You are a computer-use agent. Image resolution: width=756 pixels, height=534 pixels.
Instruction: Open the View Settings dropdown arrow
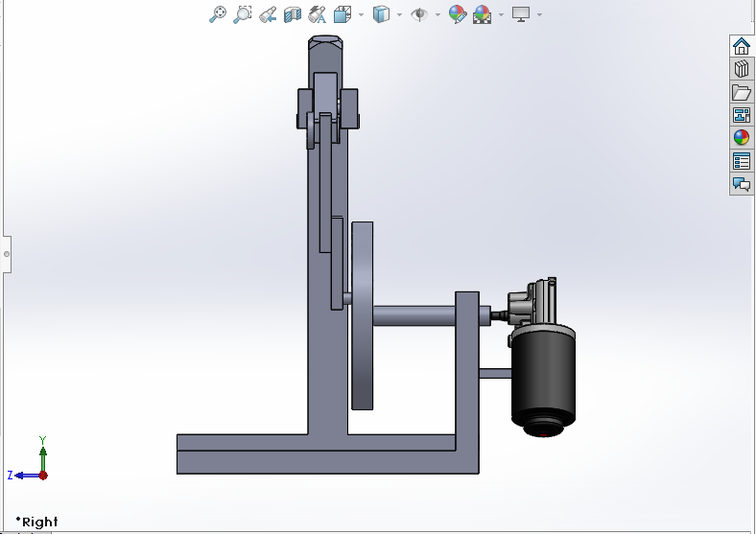(x=539, y=15)
